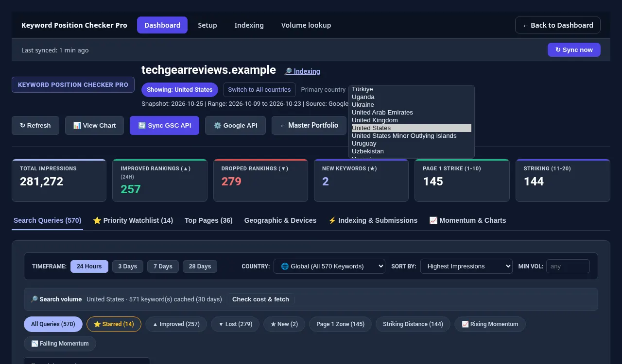Screen dimensions: 622x364
Task: Click the Sync now button
Action: (574, 50)
